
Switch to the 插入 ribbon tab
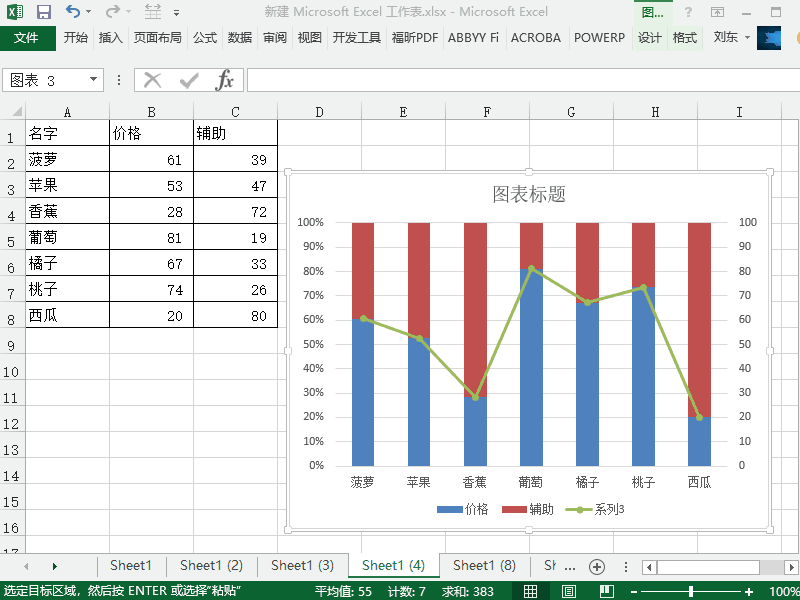click(111, 37)
